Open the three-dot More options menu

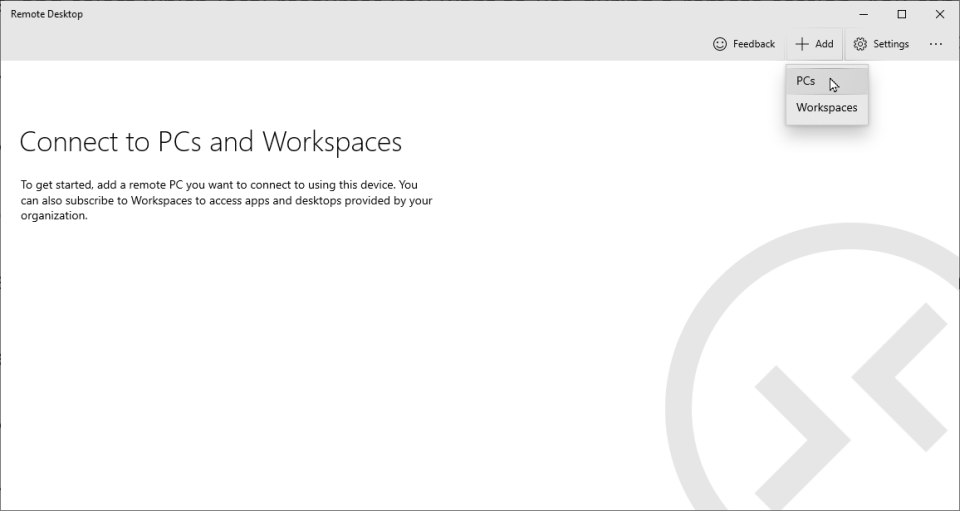coord(936,44)
